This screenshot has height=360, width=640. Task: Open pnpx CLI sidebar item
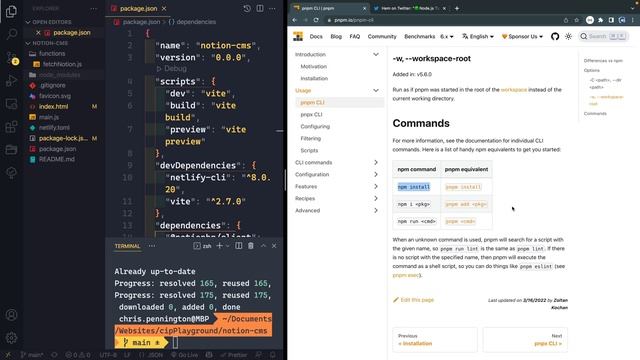tap(311, 114)
